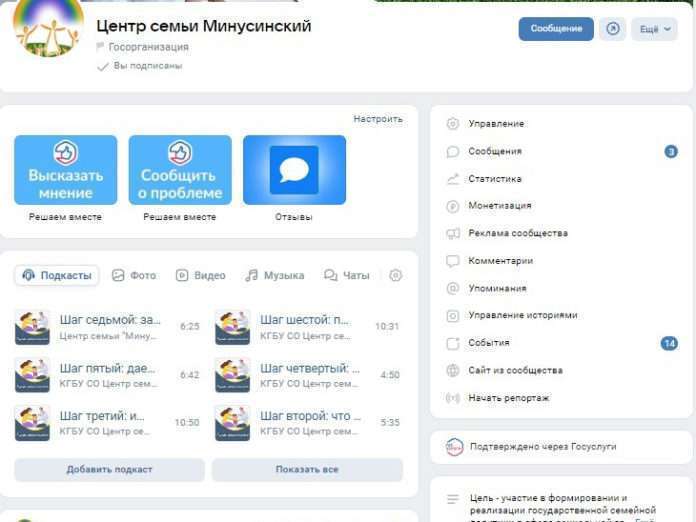Open the Управление историями icon

click(x=452, y=316)
